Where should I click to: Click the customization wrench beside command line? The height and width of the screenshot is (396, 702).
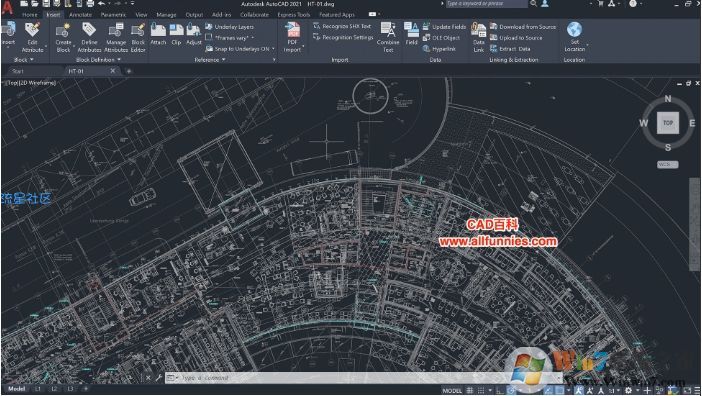click(158, 378)
